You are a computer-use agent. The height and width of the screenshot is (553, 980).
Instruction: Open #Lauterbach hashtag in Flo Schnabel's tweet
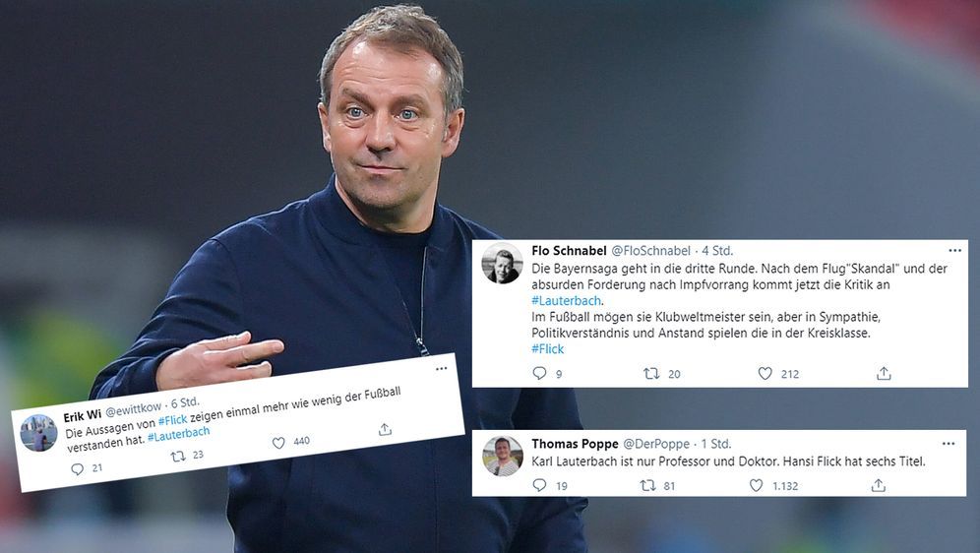click(x=566, y=300)
